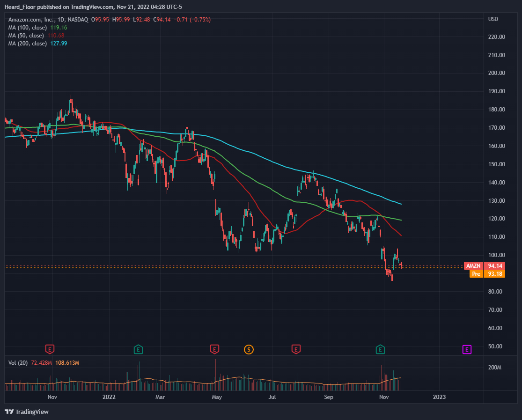
Task: Click the -0.71 (-0.75%) change value
Action: tap(192, 20)
